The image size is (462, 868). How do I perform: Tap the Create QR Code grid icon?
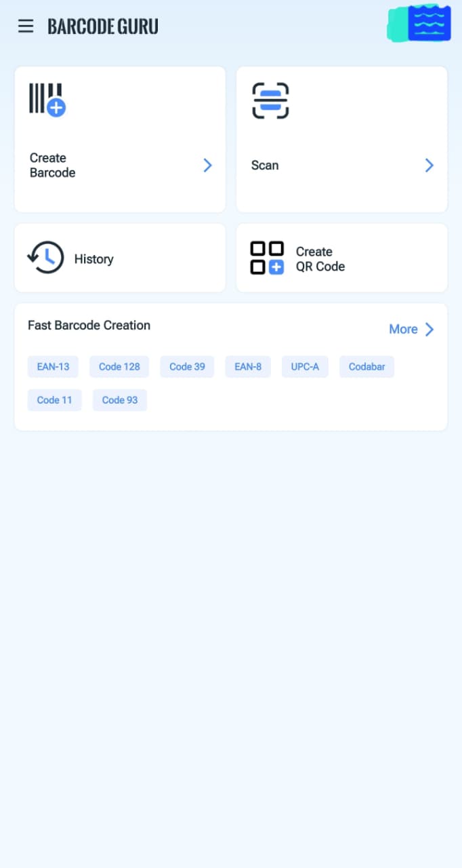pos(267,258)
